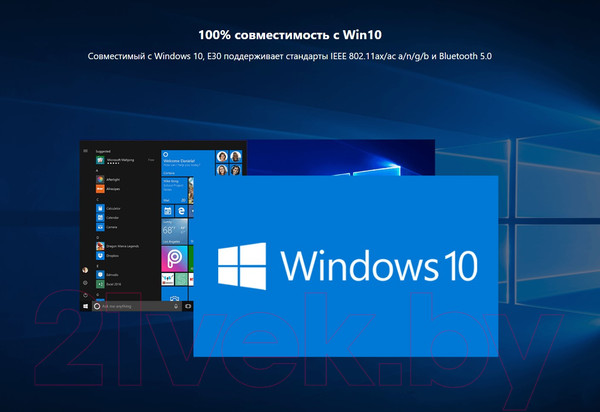The height and width of the screenshot is (412, 600).
Task: Open the Cortana welcome live tile
Action: 188,163
